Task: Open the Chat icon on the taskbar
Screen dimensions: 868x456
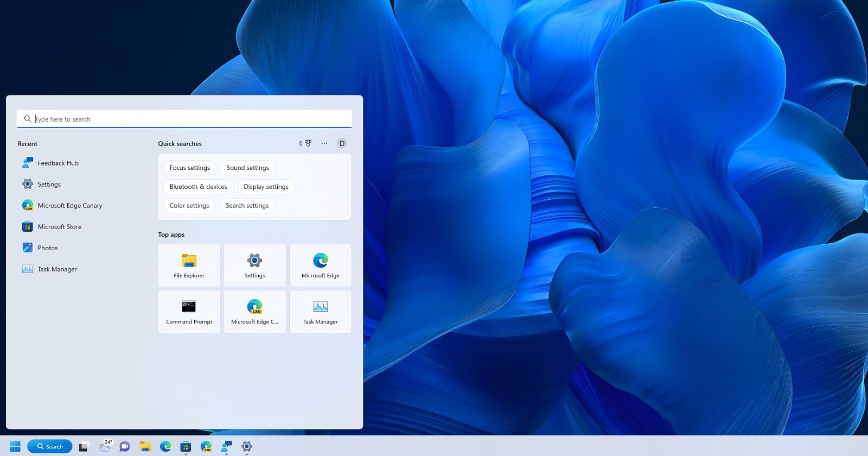Action: (x=125, y=446)
